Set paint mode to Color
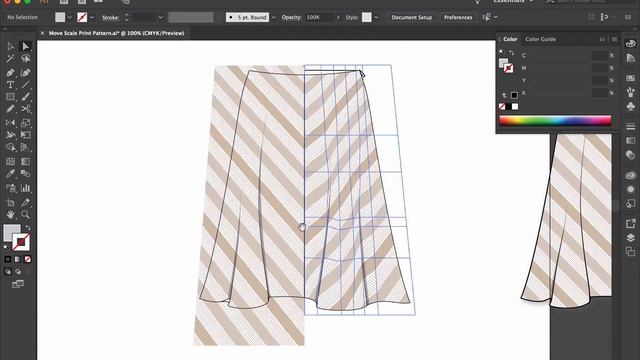 [x=8, y=259]
